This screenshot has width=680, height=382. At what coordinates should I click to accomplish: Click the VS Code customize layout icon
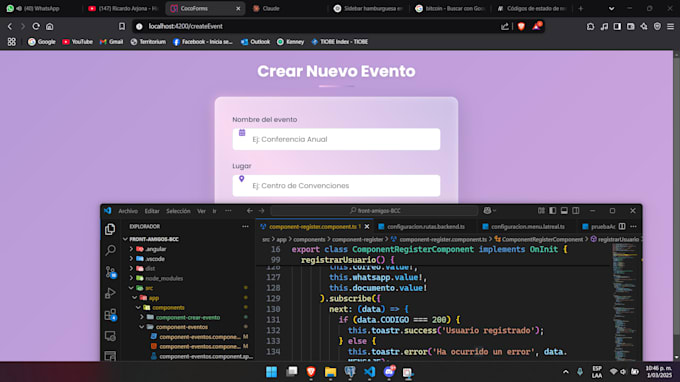[541, 211]
